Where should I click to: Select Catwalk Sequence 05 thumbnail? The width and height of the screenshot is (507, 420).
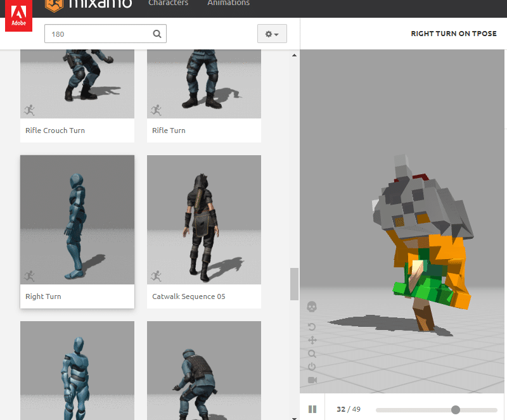(x=204, y=220)
